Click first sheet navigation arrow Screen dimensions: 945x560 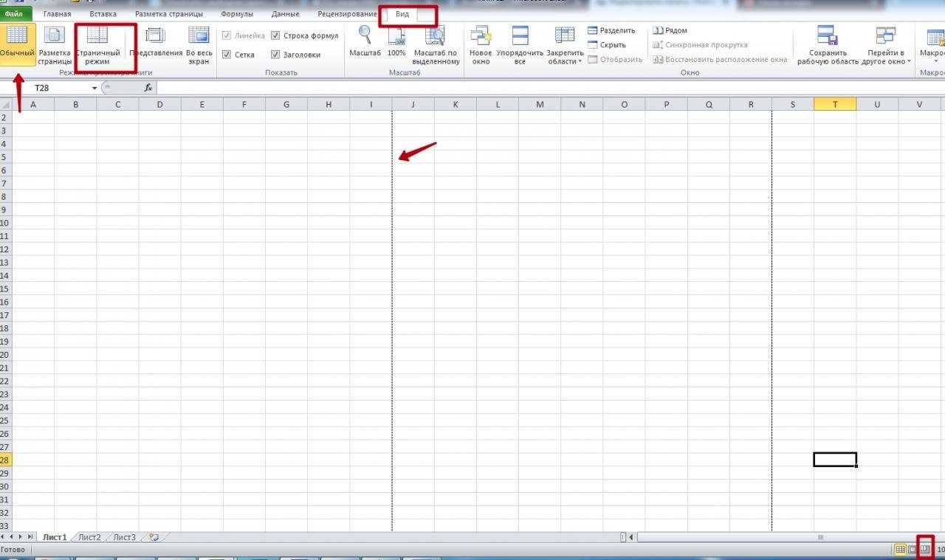click(x=3, y=537)
